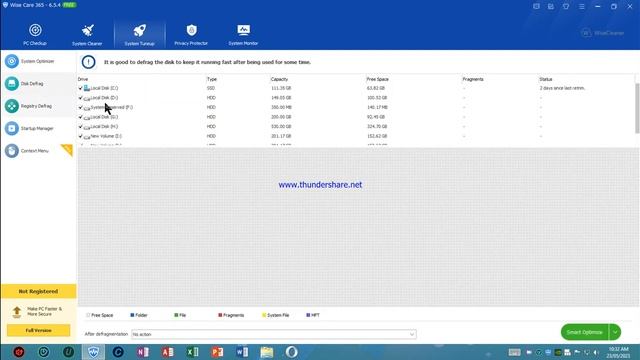This screenshot has height=360, width=640.
Task: Click the Not Registered banner
Action: coord(38,291)
